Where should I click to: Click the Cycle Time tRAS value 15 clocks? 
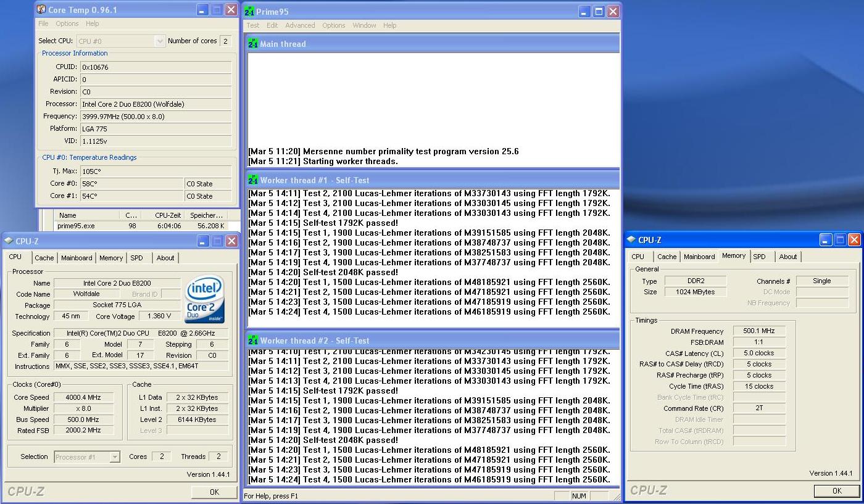[x=759, y=386]
